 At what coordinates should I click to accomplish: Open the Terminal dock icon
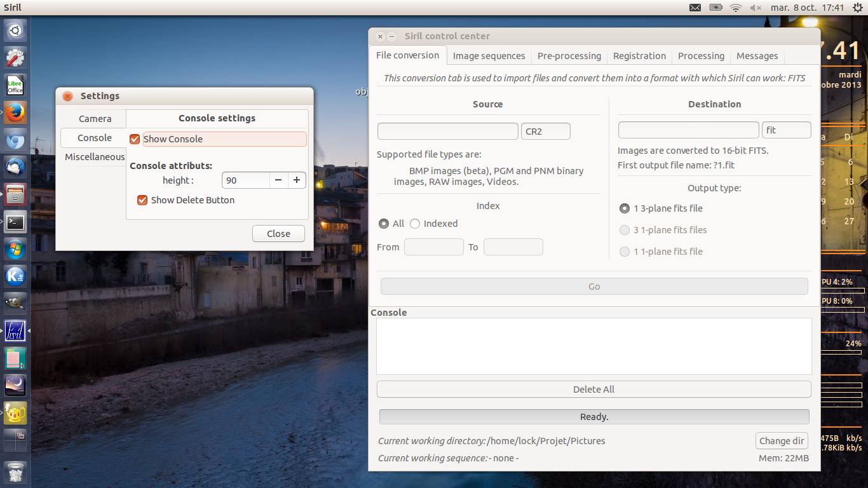15,222
